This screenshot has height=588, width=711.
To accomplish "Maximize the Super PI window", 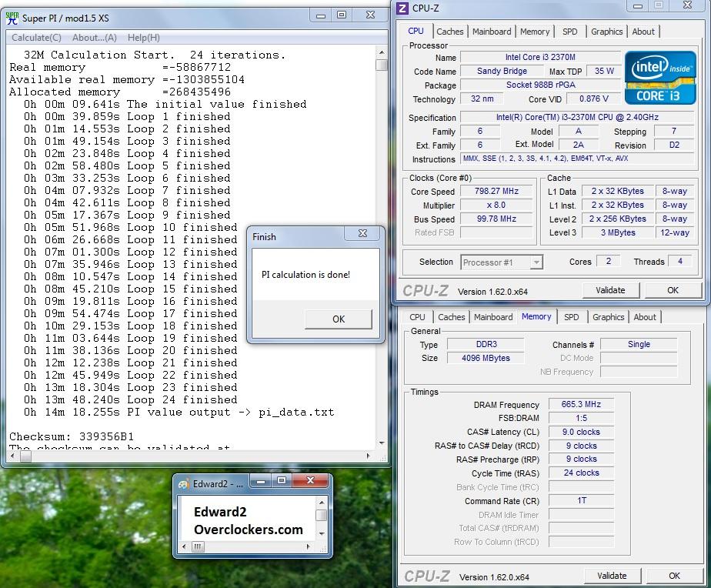I will click(342, 15).
